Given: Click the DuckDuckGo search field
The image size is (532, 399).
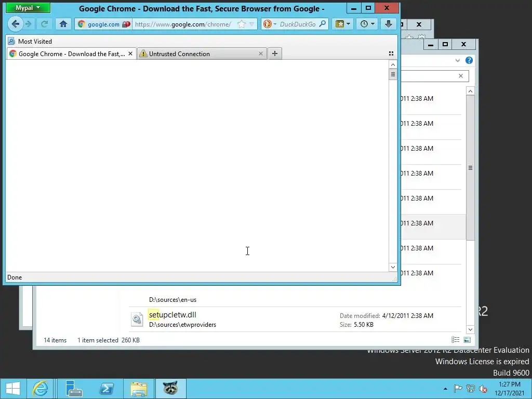Looking at the screenshot, I should tap(298, 24).
